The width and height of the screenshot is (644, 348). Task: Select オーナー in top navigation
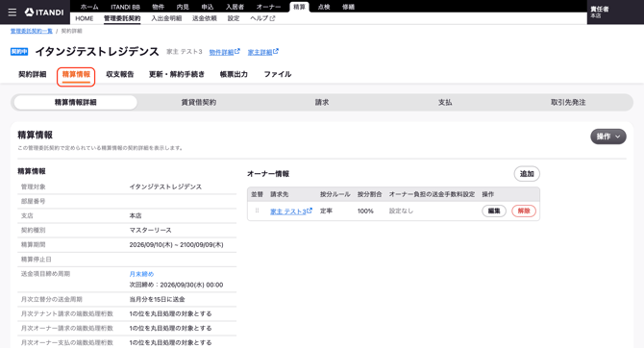268,7
